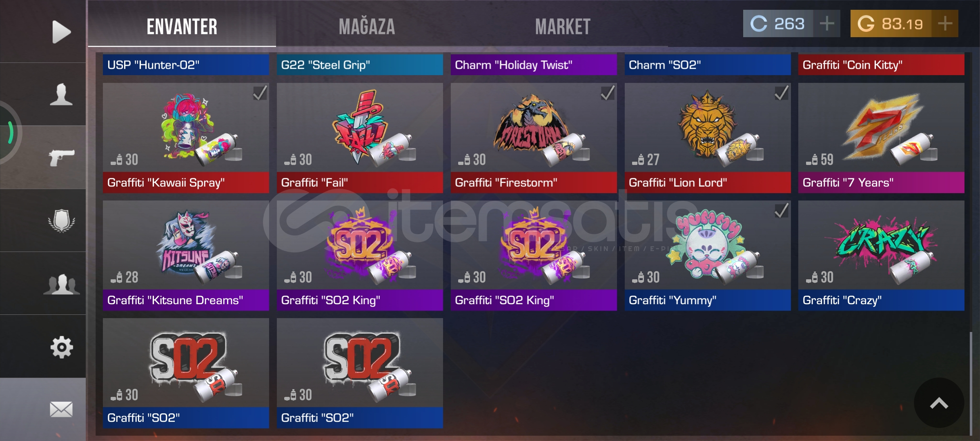Screen dimensions: 980x441
Task: Open the shield ranked icon
Action: [x=62, y=221]
